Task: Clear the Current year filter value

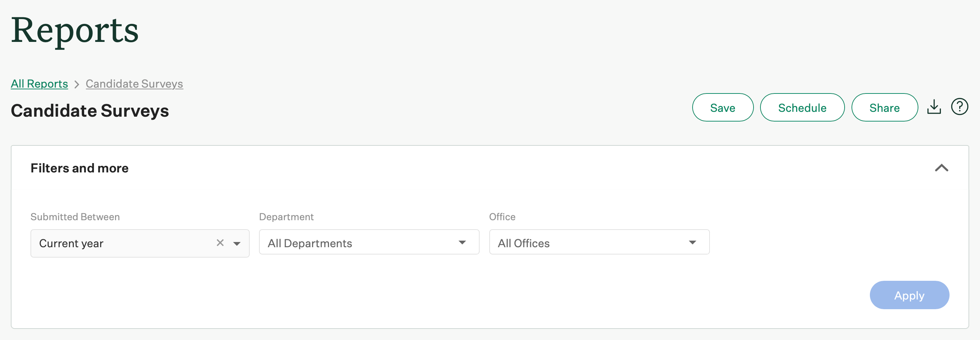Action: point(220,243)
